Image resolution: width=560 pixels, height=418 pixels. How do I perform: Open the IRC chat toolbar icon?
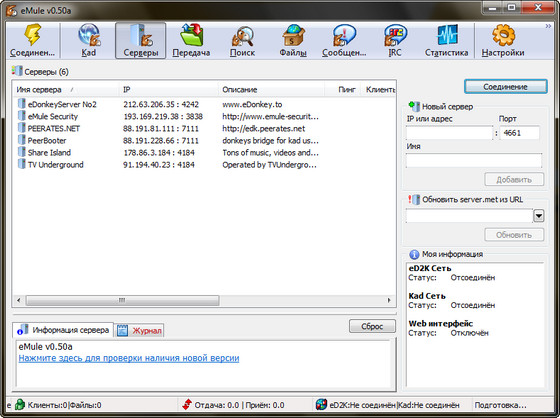[x=395, y=35]
